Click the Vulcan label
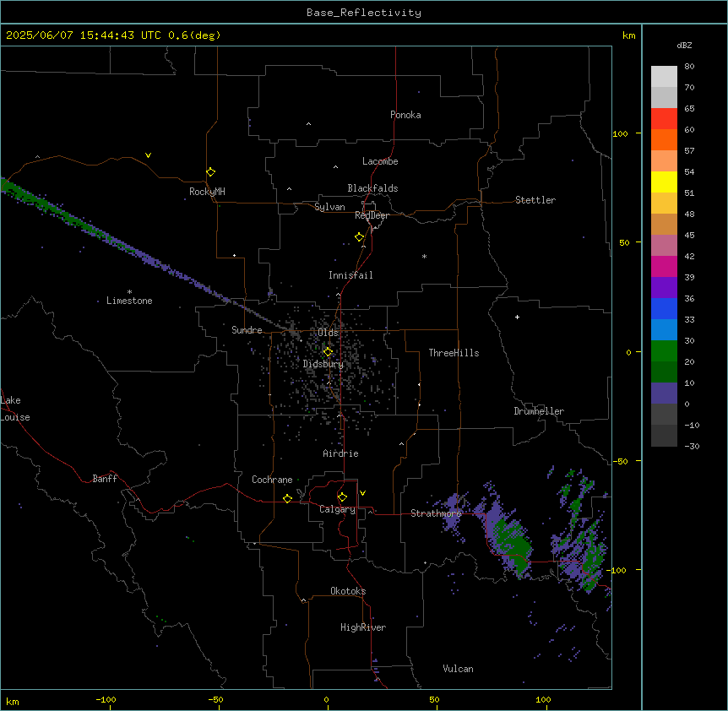The height and width of the screenshot is (711, 728). tap(458, 669)
